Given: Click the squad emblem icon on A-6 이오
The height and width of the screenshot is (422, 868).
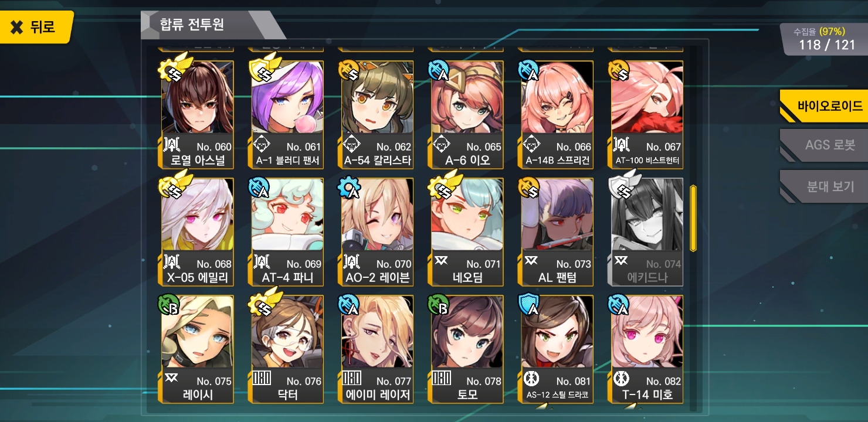Looking at the screenshot, I should pos(440,143).
